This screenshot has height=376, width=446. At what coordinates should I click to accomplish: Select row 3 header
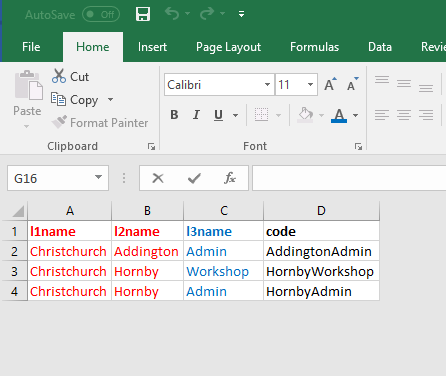tap(15, 271)
